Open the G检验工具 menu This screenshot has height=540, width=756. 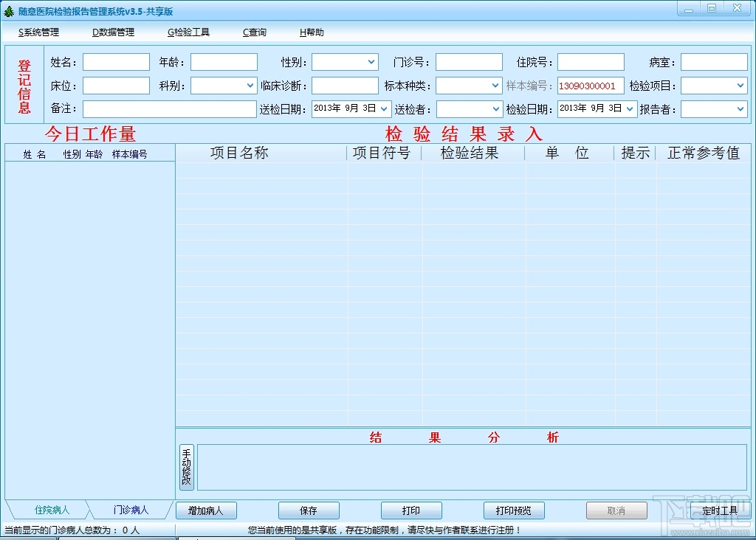[x=188, y=32]
